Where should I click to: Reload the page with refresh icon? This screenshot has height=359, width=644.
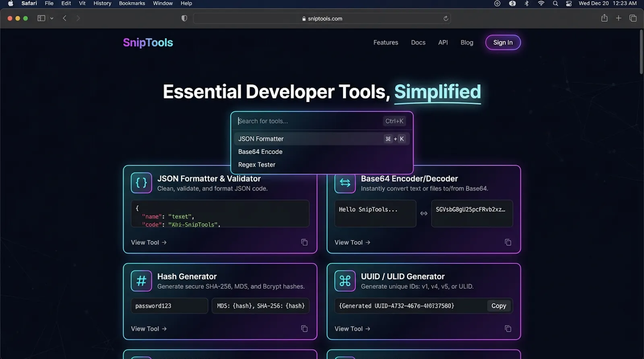click(446, 18)
